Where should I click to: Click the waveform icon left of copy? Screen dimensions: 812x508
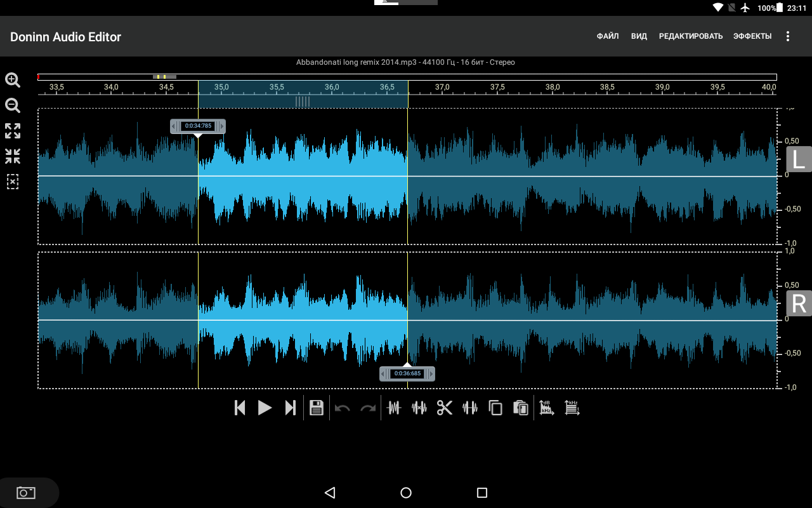coord(470,408)
